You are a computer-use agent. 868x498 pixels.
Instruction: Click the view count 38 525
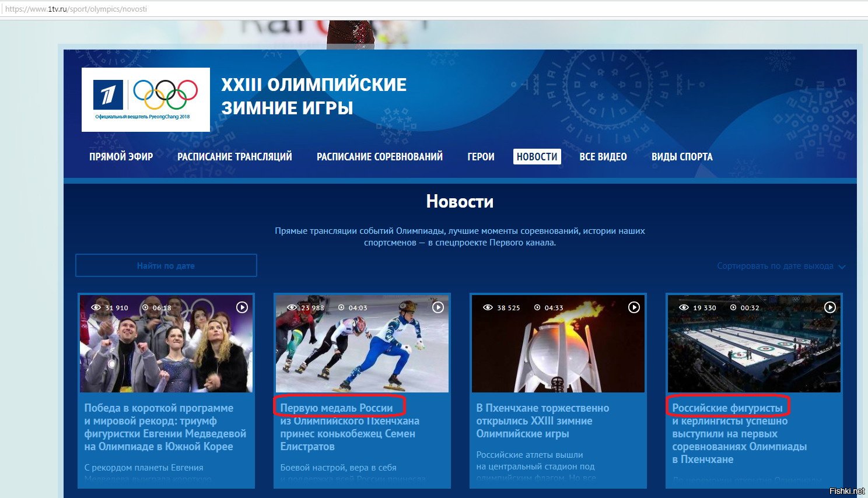pyautogui.click(x=509, y=308)
